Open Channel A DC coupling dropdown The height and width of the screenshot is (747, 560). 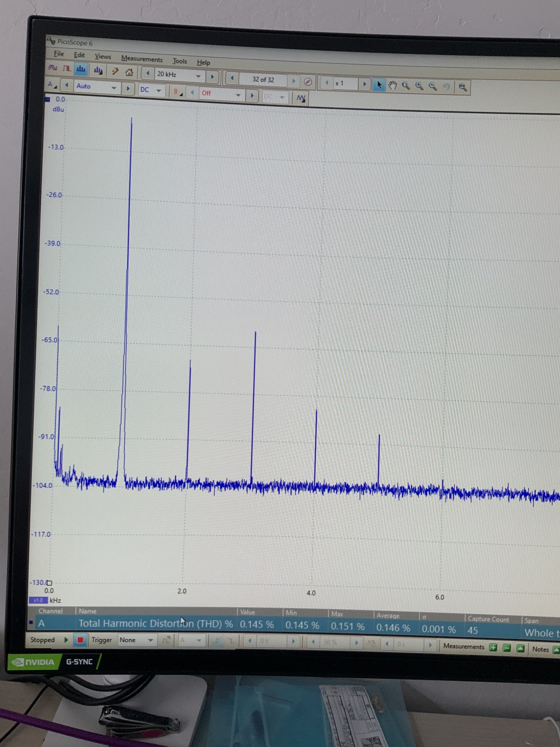(x=151, y=90)
